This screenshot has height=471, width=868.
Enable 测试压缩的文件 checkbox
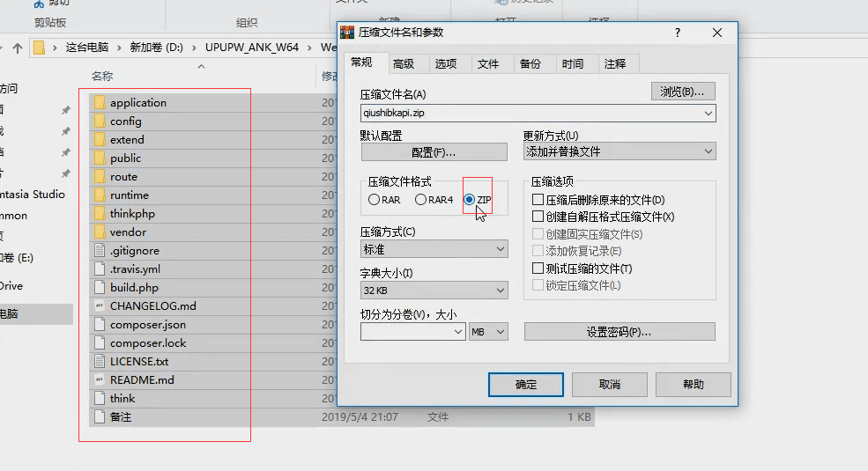tap(538, 269)
